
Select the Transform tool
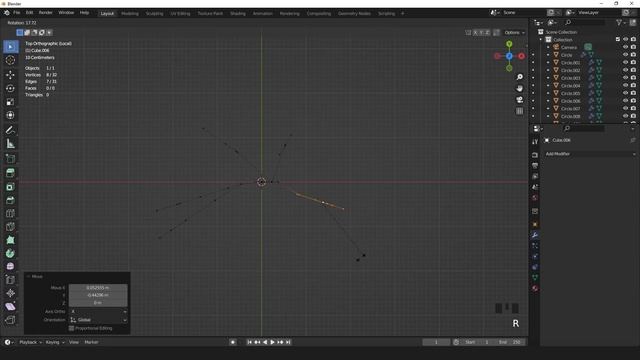click(10, 116)
